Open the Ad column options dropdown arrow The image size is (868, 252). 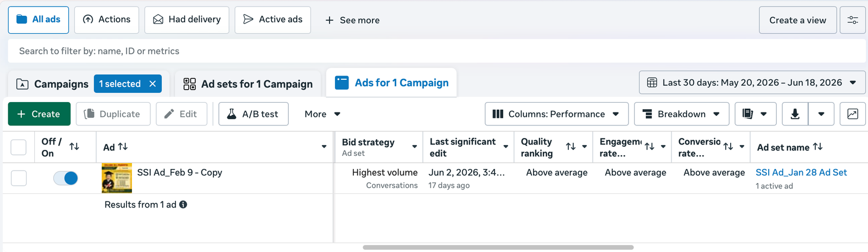[x=324, y=147]
